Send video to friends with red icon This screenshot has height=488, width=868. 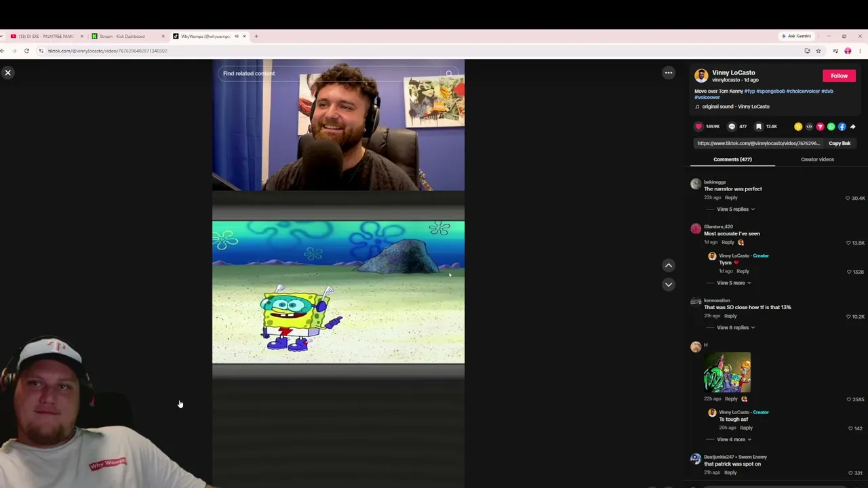[x=820, y=127]
